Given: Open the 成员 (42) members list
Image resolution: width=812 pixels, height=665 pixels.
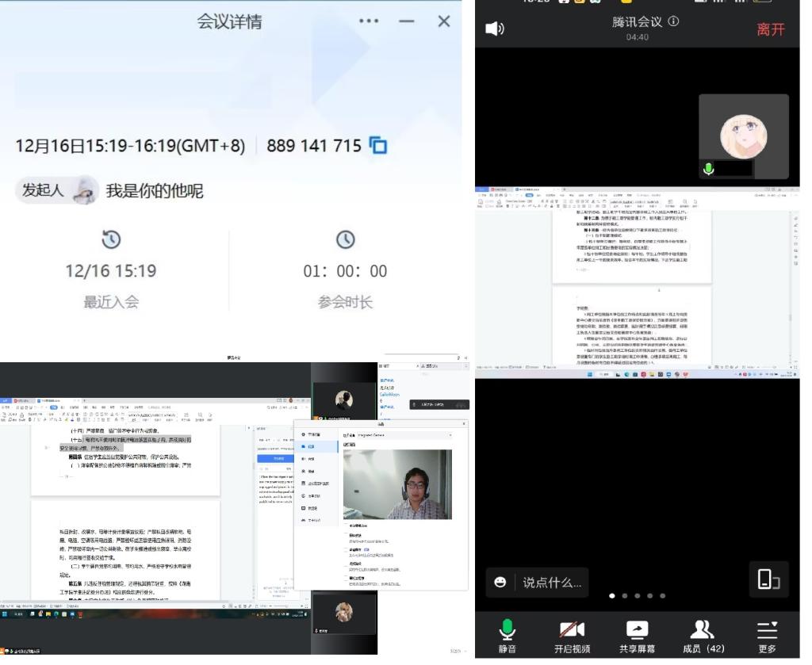Looking at the screenshot, I should (x=703, y=636).
